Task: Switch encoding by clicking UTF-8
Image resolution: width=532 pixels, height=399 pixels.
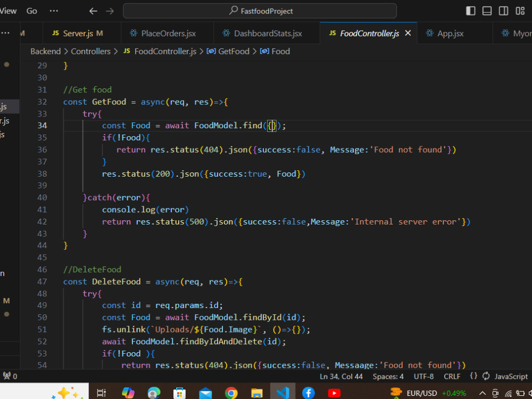Action: tap(423, 376)
